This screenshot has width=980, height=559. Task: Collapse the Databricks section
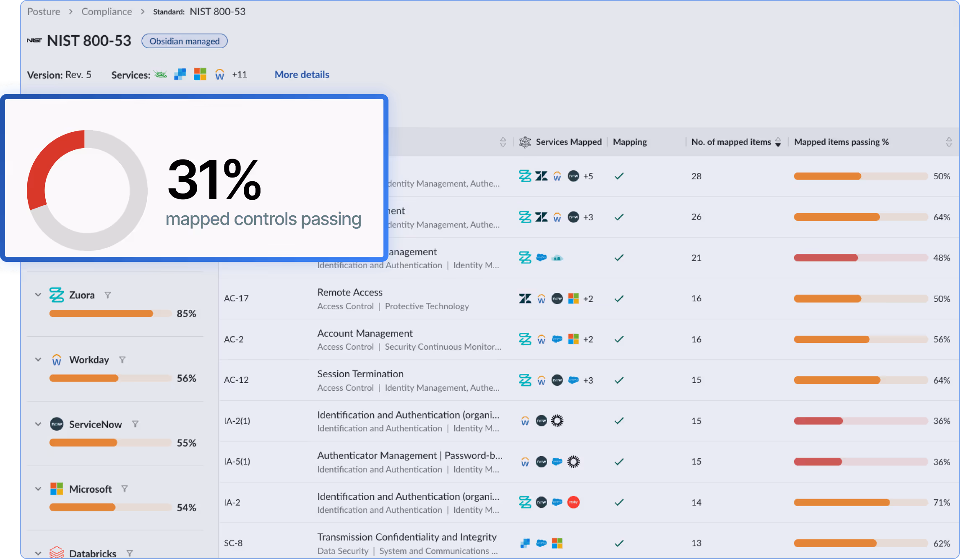[x=38, y=554]
